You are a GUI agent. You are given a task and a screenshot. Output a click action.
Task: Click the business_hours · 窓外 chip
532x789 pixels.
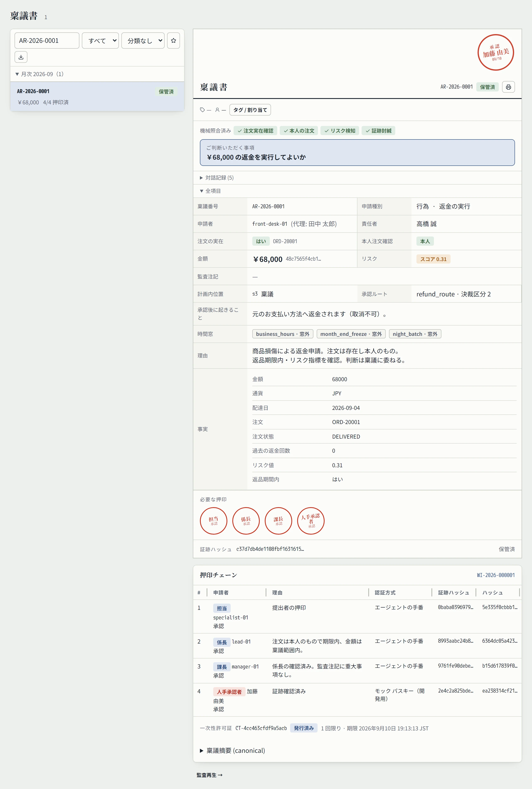point(283,334)
